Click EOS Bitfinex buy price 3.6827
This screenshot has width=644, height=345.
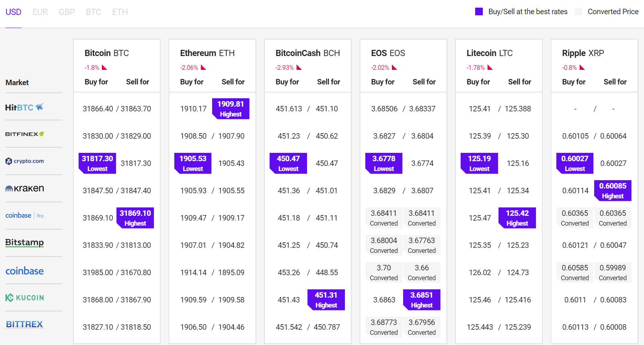[384, 136]
